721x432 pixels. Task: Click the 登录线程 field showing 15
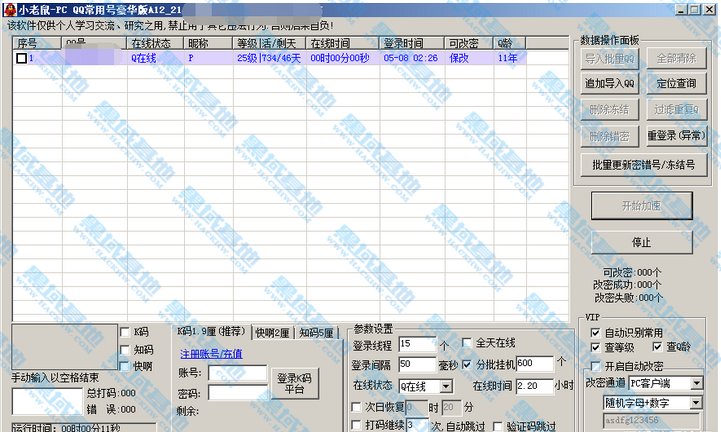(x=417, y=344)
